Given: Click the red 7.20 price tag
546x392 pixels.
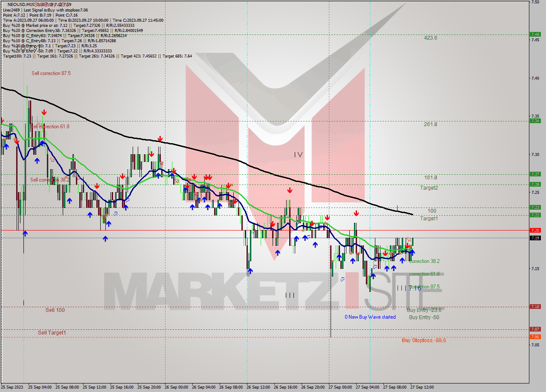Looking at the screenshot, I should click(535, 231).
